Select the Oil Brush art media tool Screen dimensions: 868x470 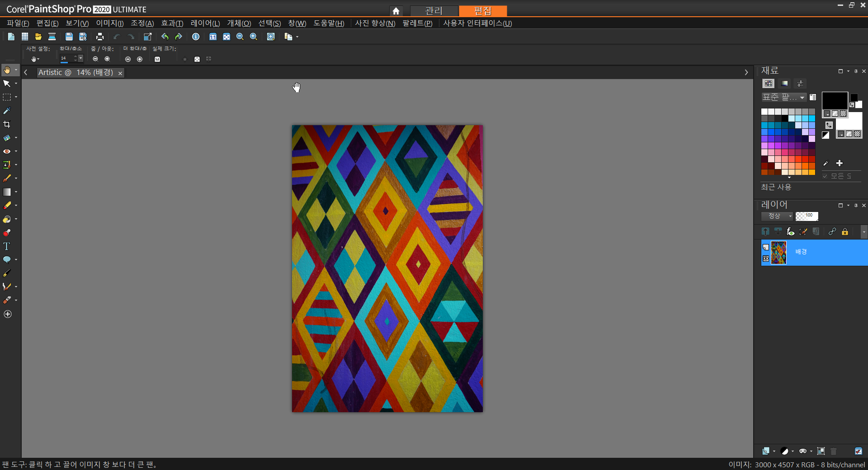[7, 301]
